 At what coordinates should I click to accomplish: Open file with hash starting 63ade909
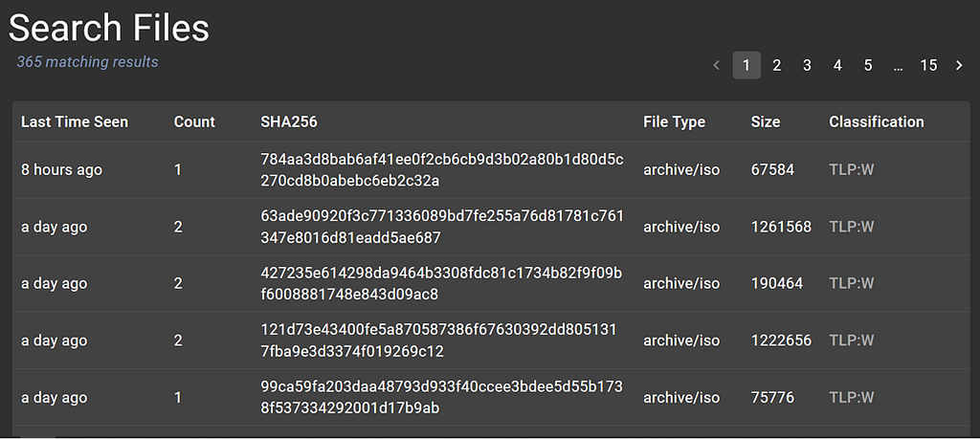click(441, 227)
